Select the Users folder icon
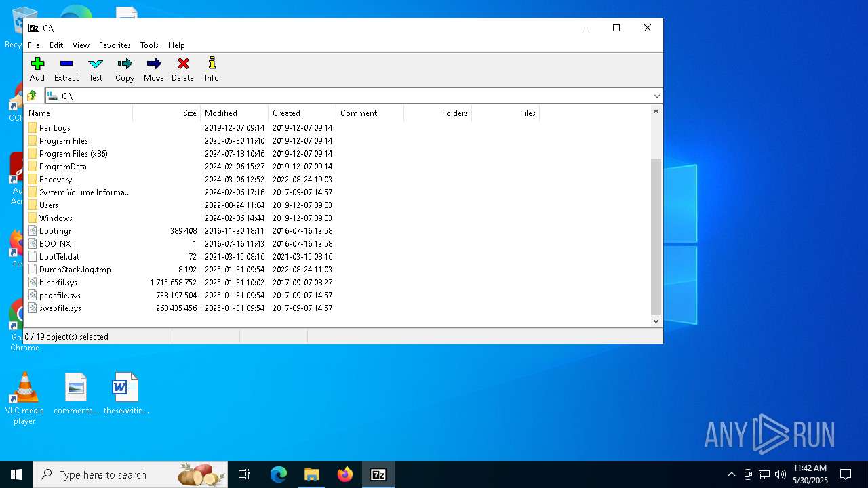 (33, 205)
